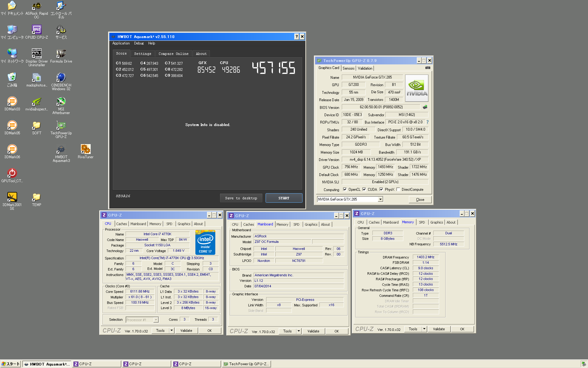Open My Network desktop icon
Screen dimensions: 588x368
click(x=12, y=56)
